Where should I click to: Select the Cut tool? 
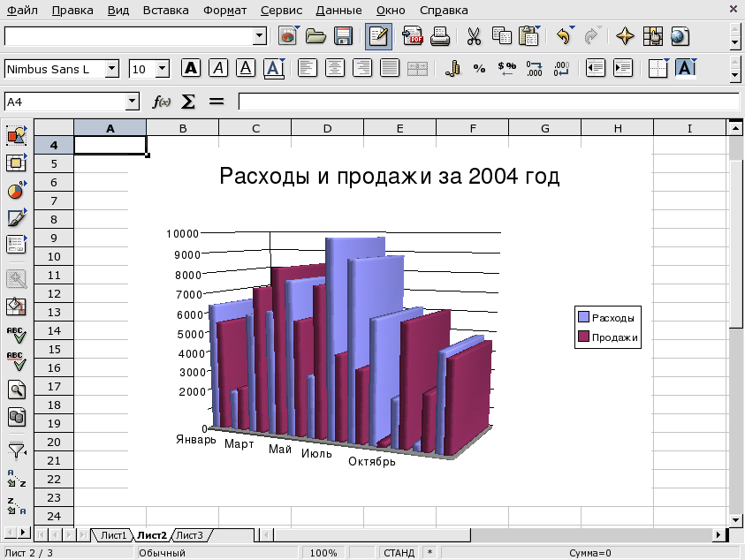point(473,36)
